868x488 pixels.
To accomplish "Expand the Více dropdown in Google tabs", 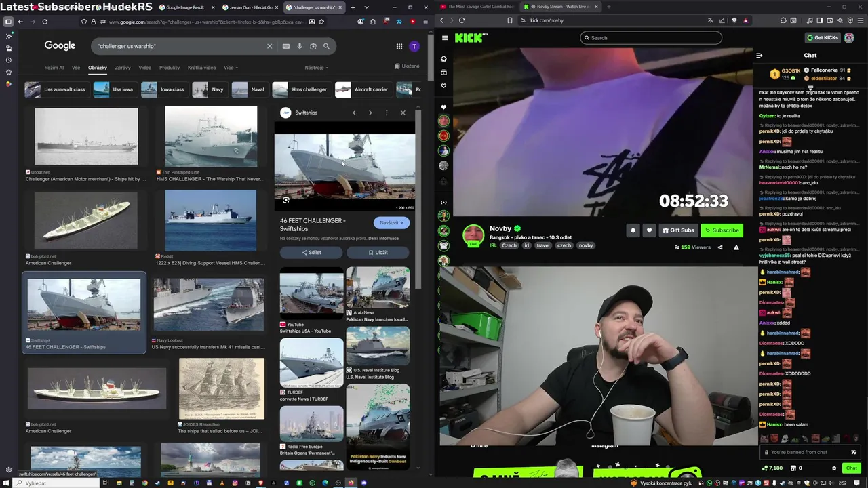I will [230, 68].
